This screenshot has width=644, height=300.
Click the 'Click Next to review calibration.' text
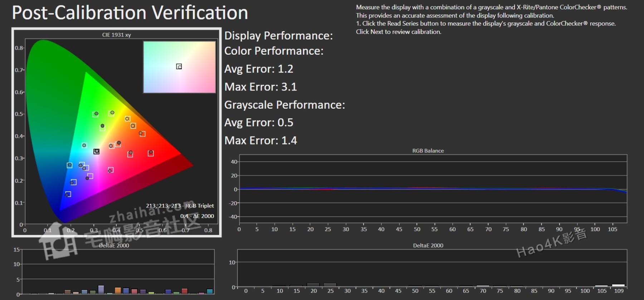[x=399, y=32]
